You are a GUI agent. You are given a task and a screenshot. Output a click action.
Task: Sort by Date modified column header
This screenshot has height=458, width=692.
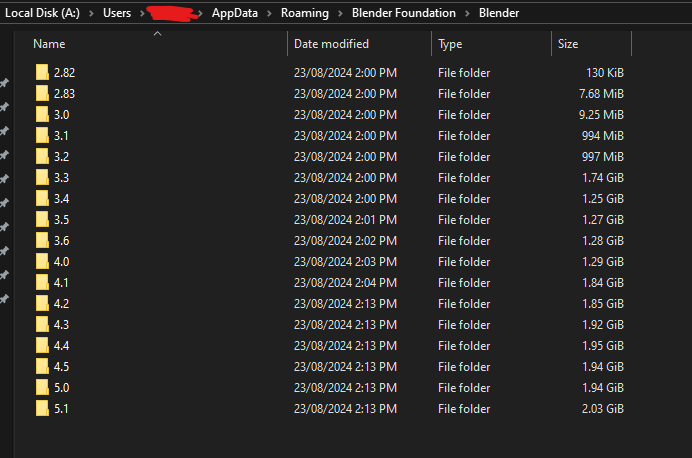click(x=331, y=44)
